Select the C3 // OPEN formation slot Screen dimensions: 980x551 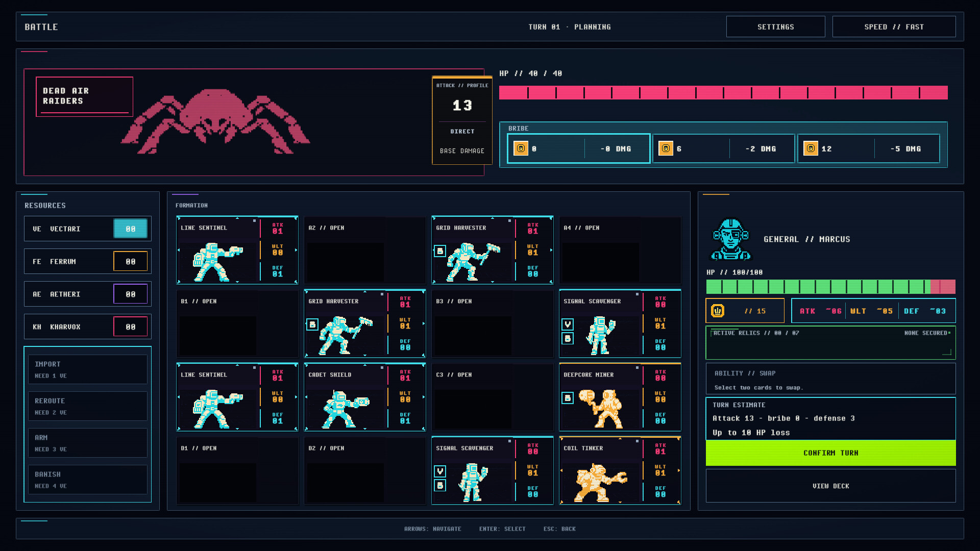point(493,397)
